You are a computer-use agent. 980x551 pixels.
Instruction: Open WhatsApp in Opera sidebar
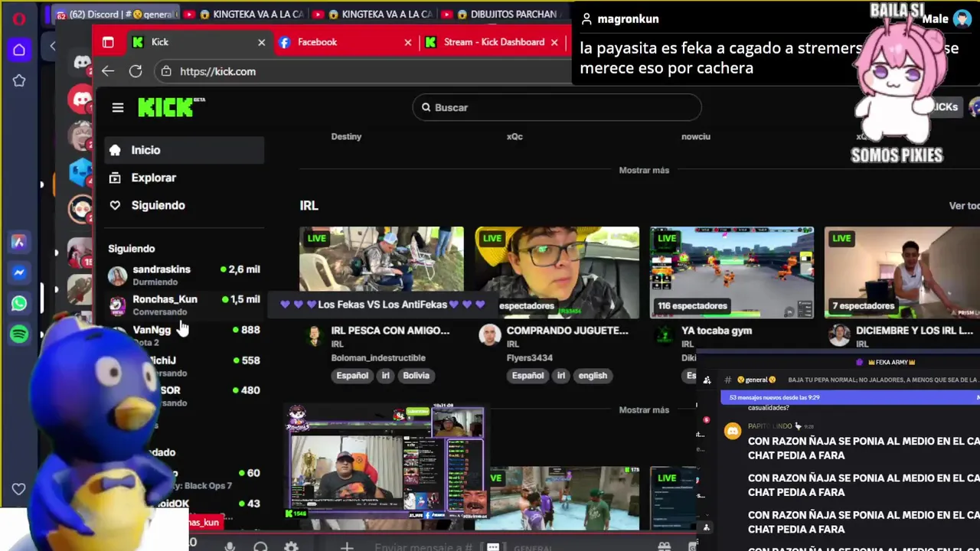[19, 303]
